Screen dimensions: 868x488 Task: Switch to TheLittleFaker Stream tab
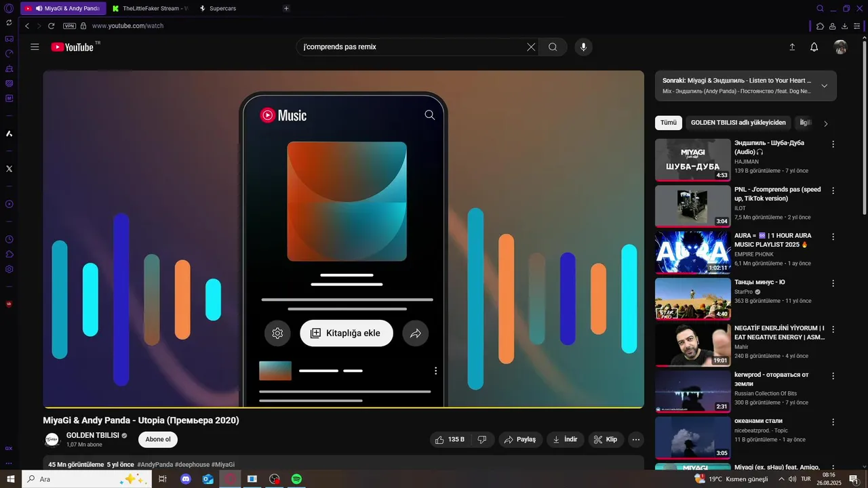(151, 8)
